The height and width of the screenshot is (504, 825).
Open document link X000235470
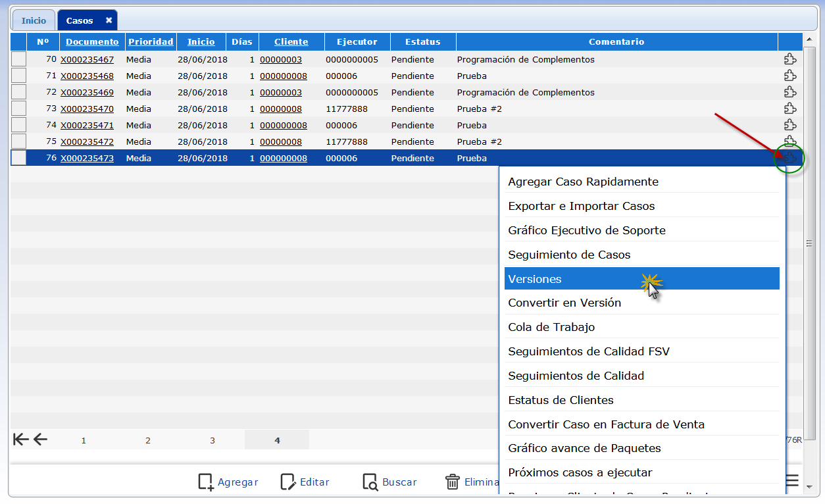pyautogui.click(x=87, y=109)
